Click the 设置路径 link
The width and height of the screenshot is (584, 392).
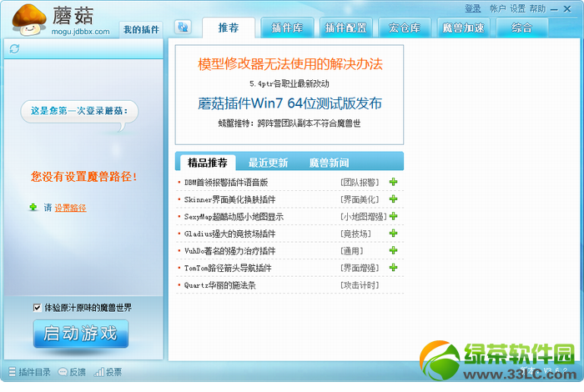70,208
